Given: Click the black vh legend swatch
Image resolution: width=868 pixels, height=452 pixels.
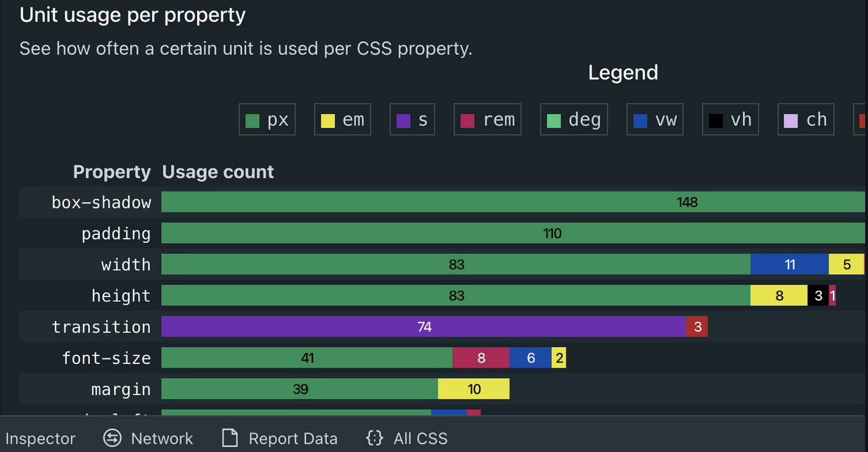Looking at the screenshot, I should click(716, 120).
